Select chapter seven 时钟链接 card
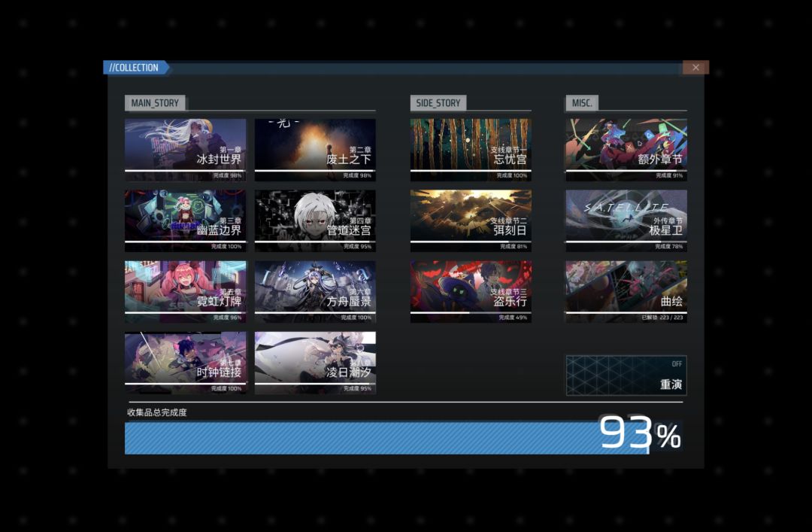 click(x=186, y=363)
